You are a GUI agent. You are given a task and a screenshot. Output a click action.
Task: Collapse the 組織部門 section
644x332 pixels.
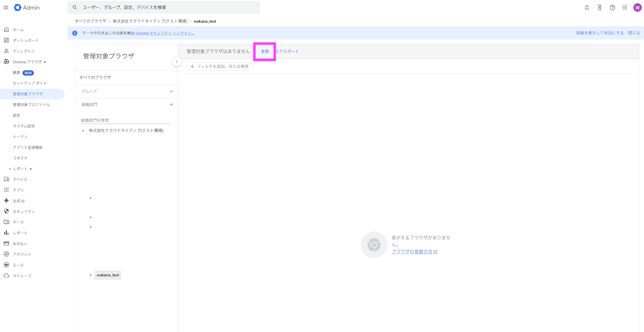point(171,104)
